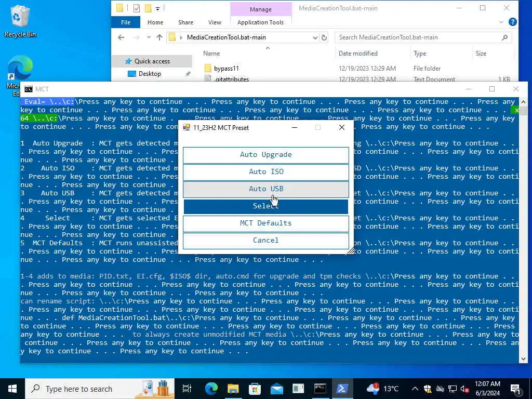Switch to the Command Prompt taskbar icon

tap(320, 389)
